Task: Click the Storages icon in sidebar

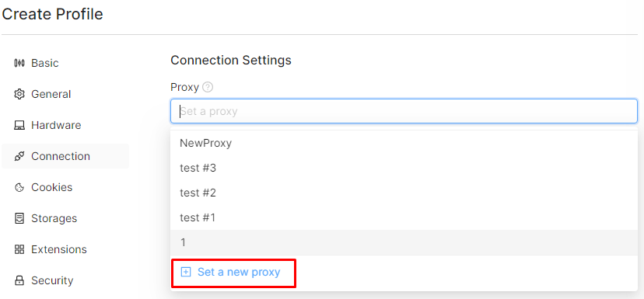Action: 19,218
